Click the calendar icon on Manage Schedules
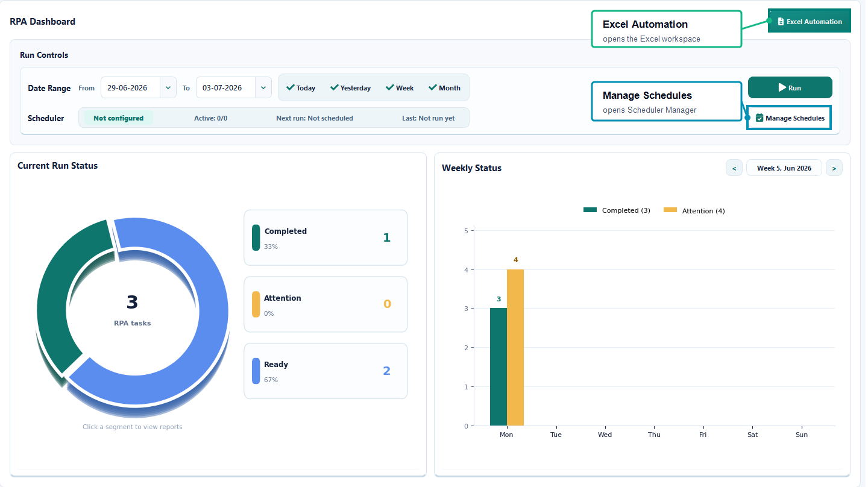Screen dimensions: 868x487 (759, 118)
